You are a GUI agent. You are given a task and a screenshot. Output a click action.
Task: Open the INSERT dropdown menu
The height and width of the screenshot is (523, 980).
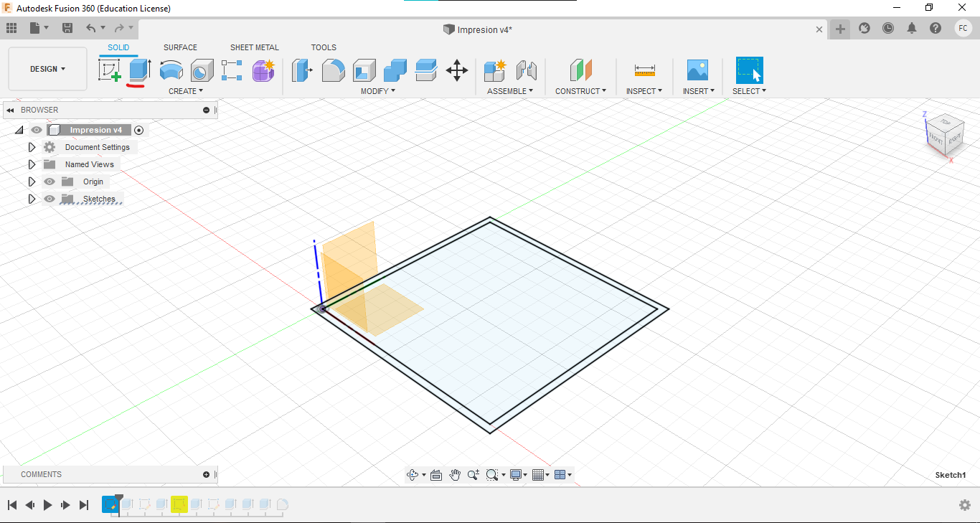coord(699,91)
